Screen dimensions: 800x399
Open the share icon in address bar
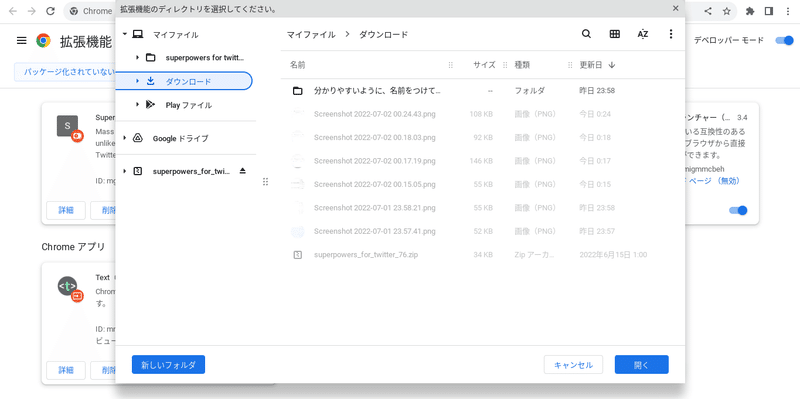coord(708,11)
